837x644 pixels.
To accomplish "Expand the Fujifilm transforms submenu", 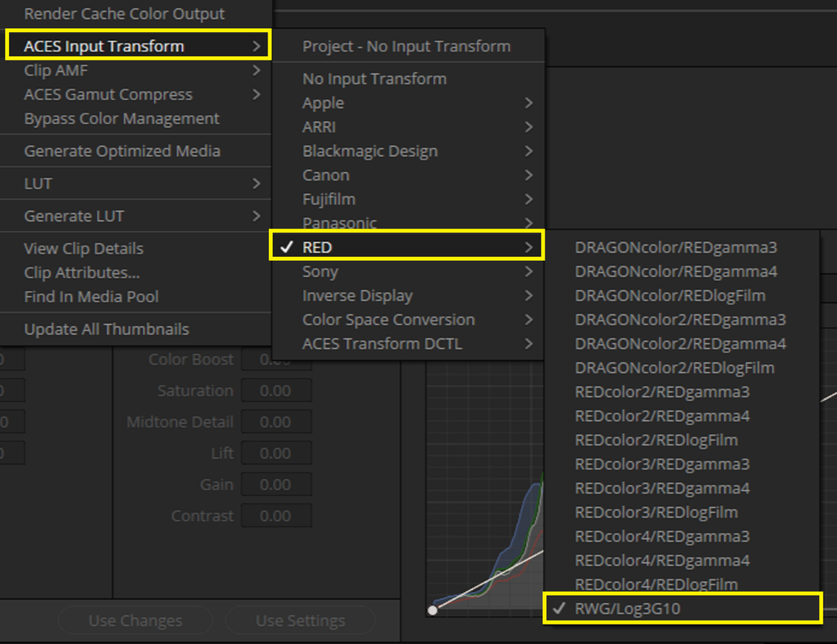I will [x=408, y=199].
